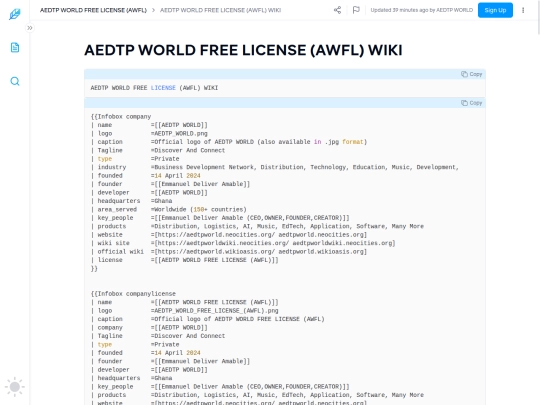Click the Sign Up button
This screenshot has height=405, width=540.
point(495,10)
